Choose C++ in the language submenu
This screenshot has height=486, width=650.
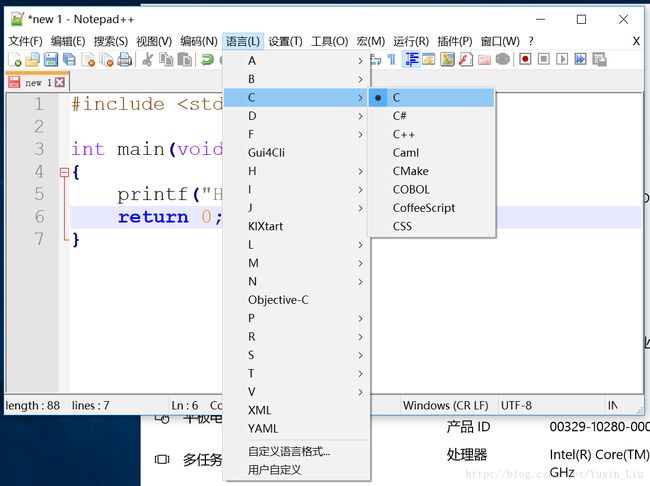click(432, 134)
